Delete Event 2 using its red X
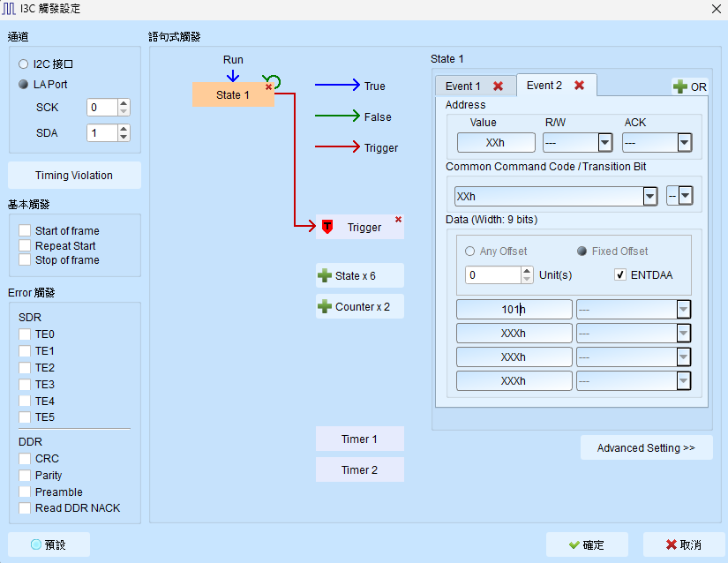The image size is (728, 563). [579, 86]
